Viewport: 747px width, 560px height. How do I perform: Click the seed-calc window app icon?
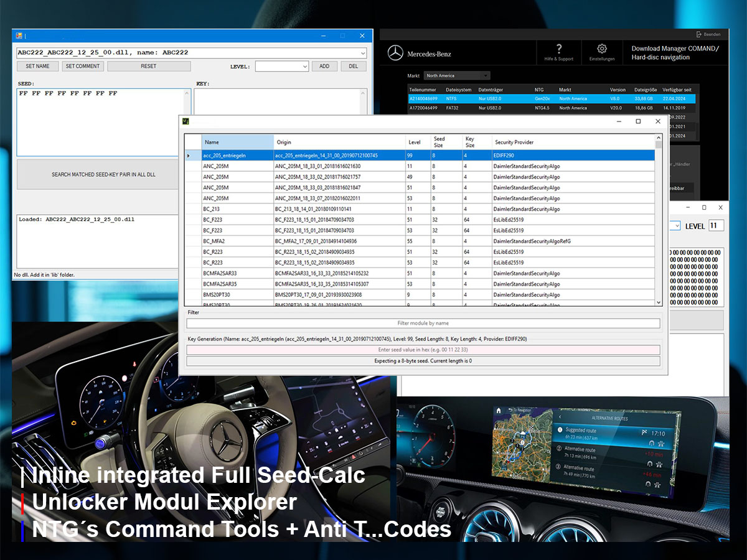coord(19,35)
